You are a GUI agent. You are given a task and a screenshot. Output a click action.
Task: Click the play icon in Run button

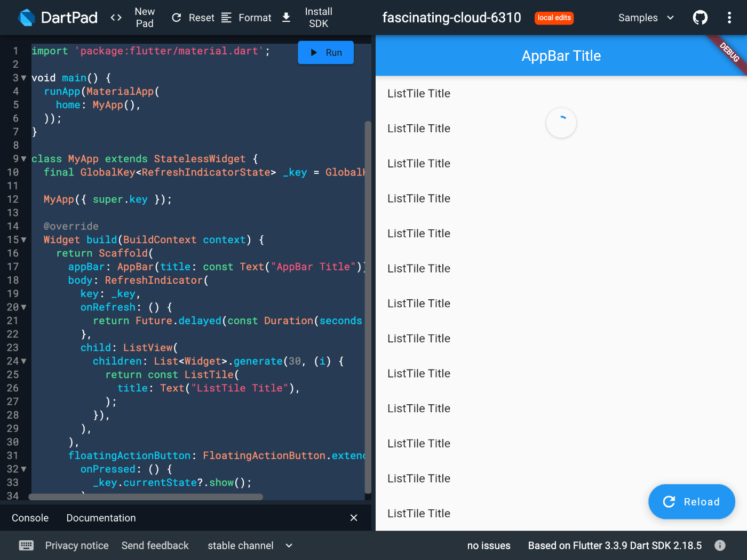pyautogui.click(x=314, y=52)
